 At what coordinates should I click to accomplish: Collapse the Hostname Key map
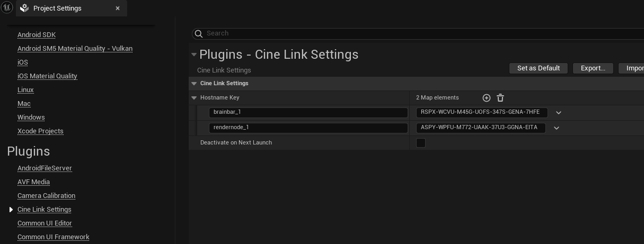[194, 98]
